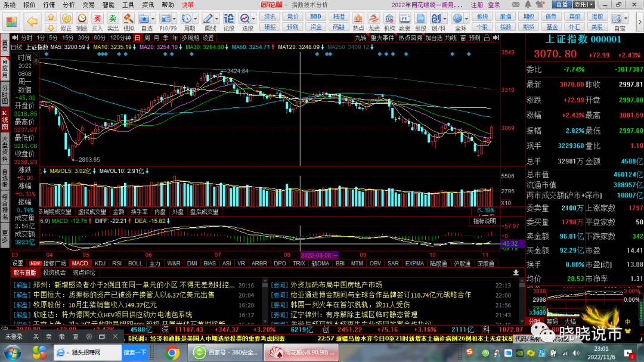
Task: Click the 登录 link in title bar
Action: click(x=494, y=5)
